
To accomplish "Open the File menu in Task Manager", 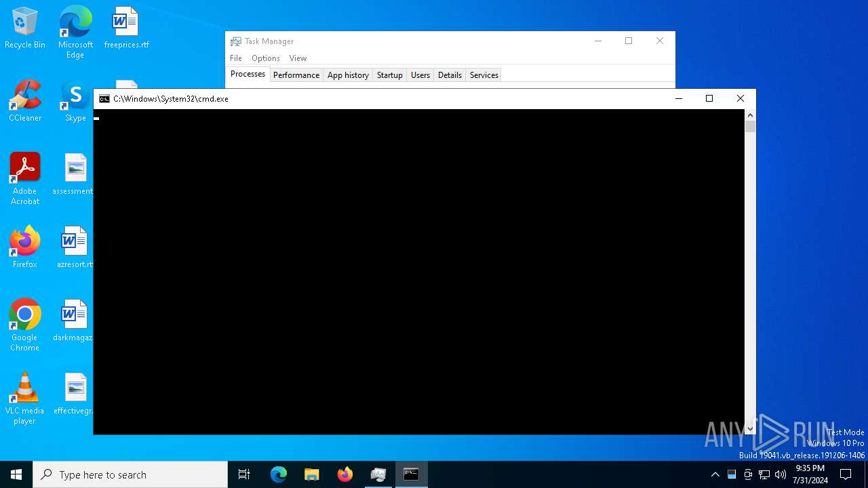I will pos(236,58).
